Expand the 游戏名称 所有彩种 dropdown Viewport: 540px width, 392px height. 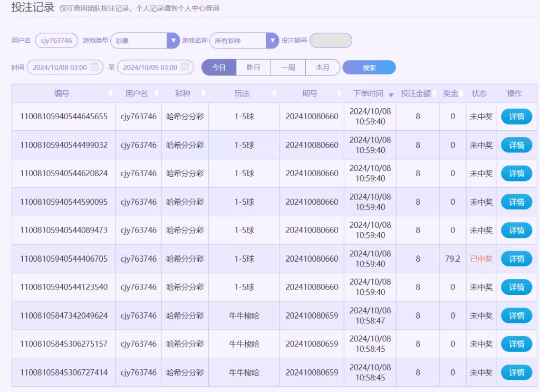tap(272, 41)
